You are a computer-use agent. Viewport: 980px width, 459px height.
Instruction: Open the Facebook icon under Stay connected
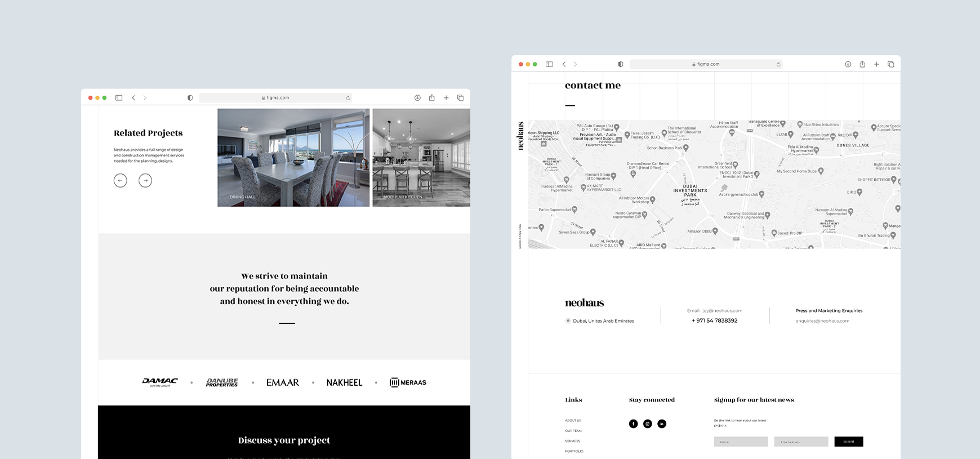tap(633, 424)
